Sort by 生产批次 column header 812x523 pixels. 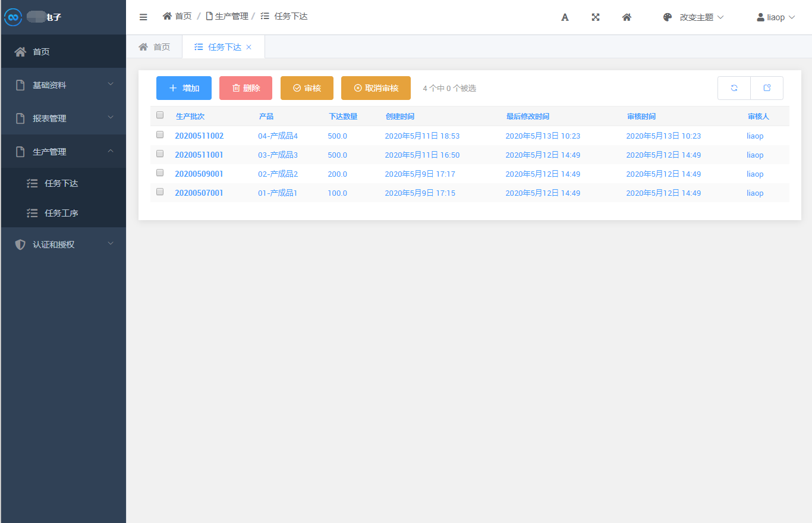(190, 116)
